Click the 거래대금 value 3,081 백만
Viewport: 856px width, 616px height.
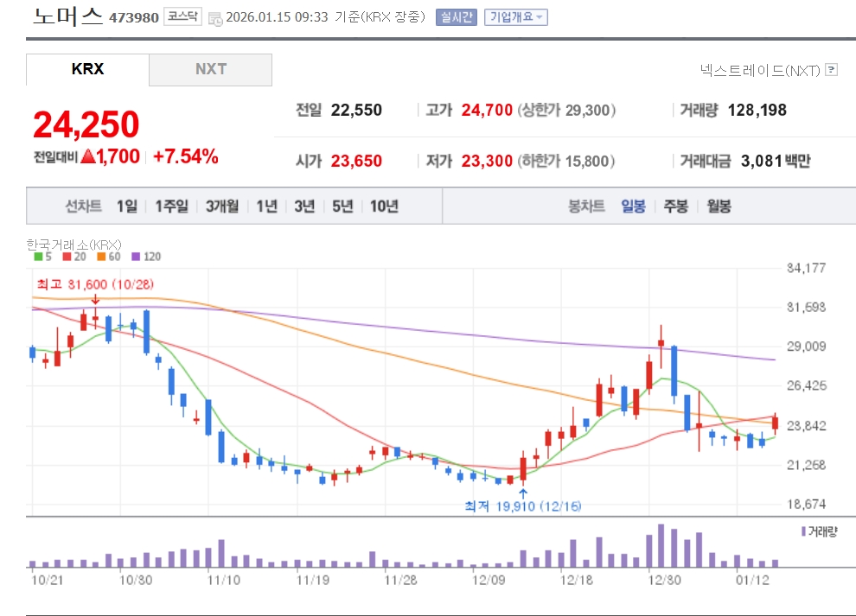click(776, 161)
